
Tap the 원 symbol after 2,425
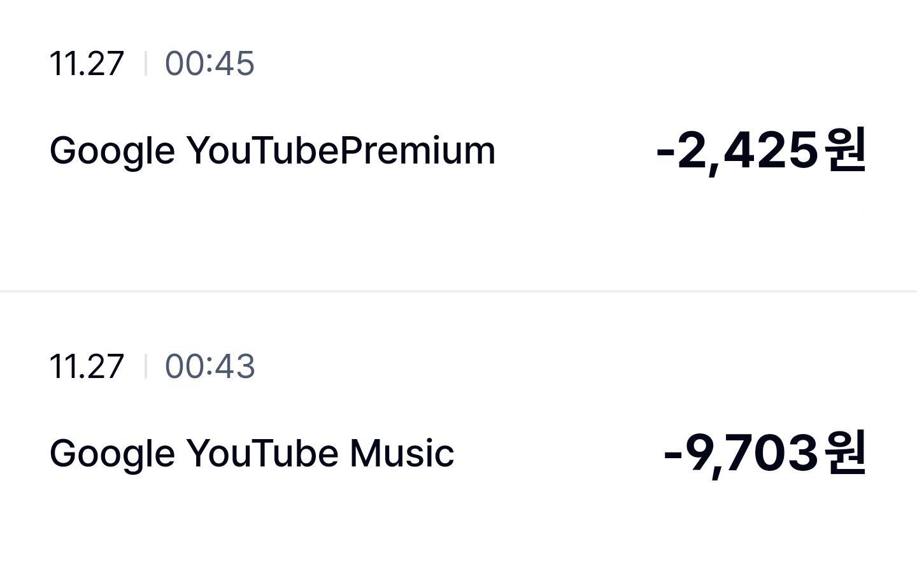coord(844,150)
